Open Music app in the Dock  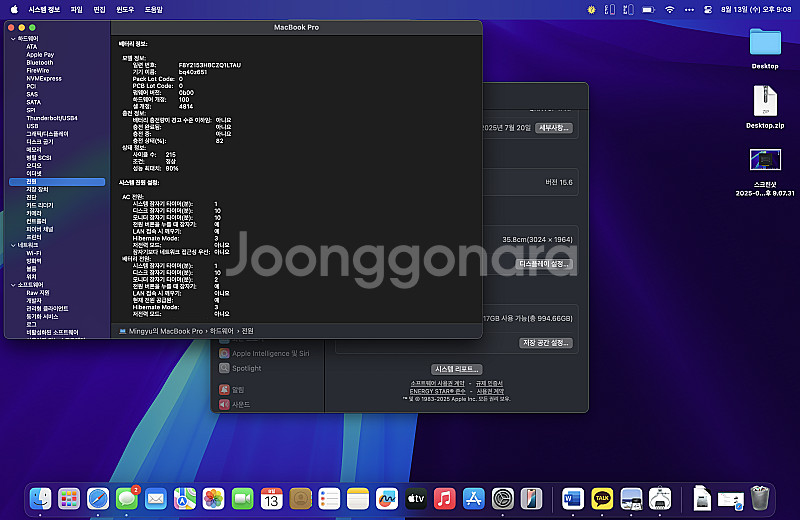coord(444,499)
